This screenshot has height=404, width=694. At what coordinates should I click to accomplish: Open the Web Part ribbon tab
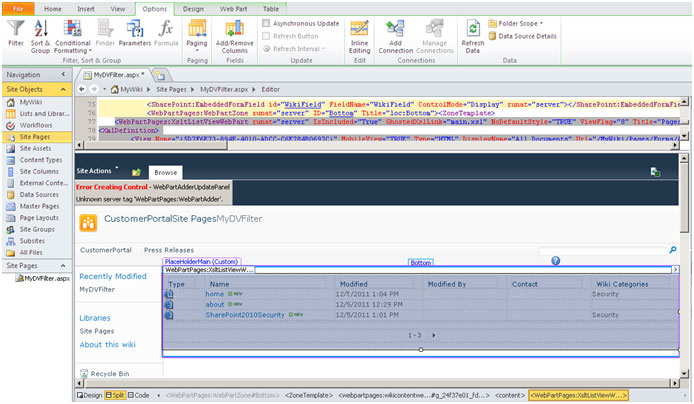[233, 9]
